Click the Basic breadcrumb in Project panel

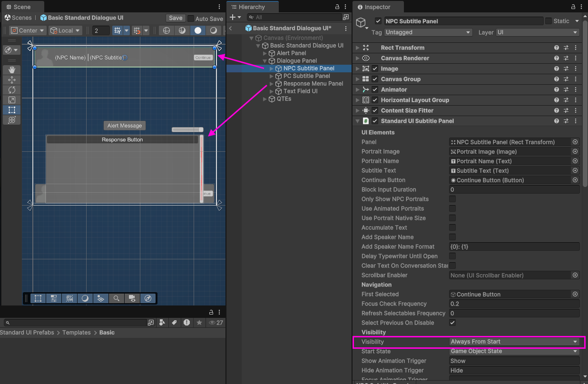107,333
